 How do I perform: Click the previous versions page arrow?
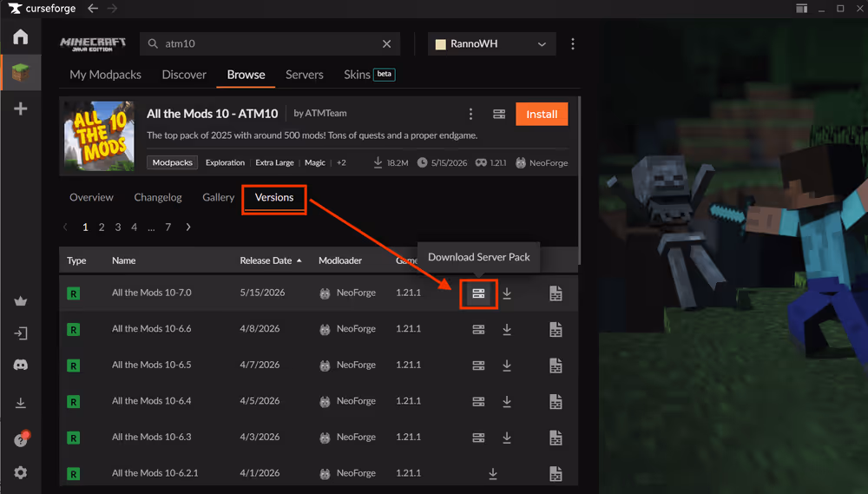coord(65,227)
